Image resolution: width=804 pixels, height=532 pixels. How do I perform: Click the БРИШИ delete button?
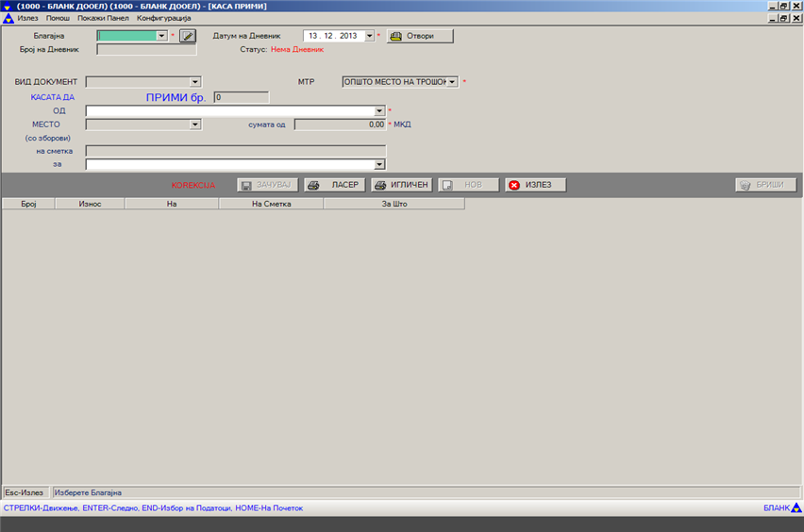[x=765, y=185]
